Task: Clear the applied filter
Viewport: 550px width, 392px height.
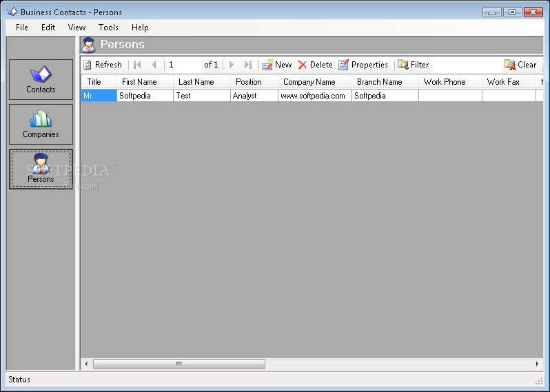Action: (x=520, y=65)
